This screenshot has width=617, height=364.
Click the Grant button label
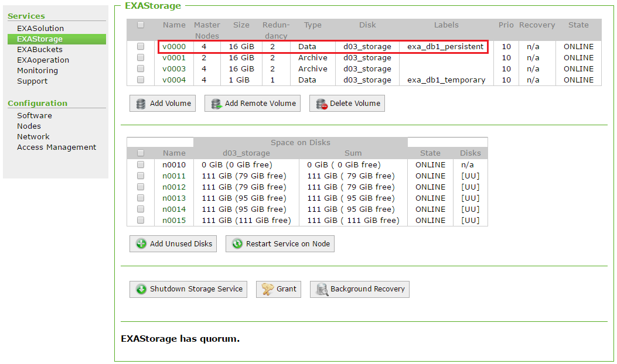tap(287, 289)
